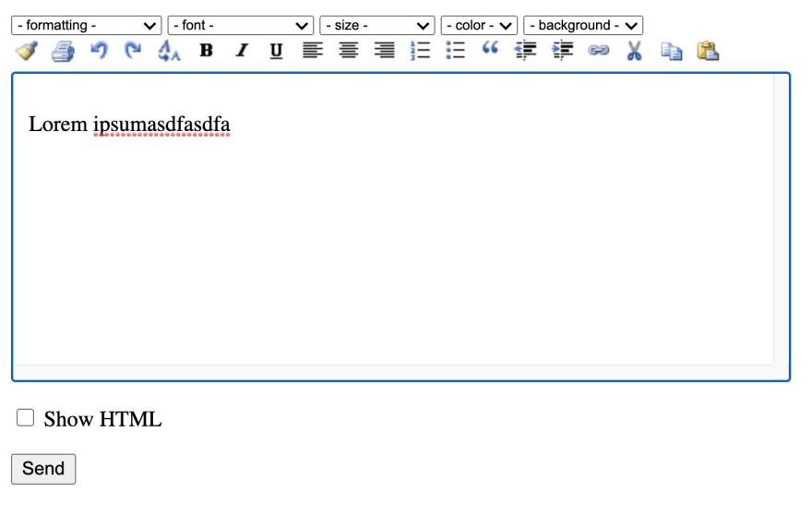Undo the last edit

99,51
